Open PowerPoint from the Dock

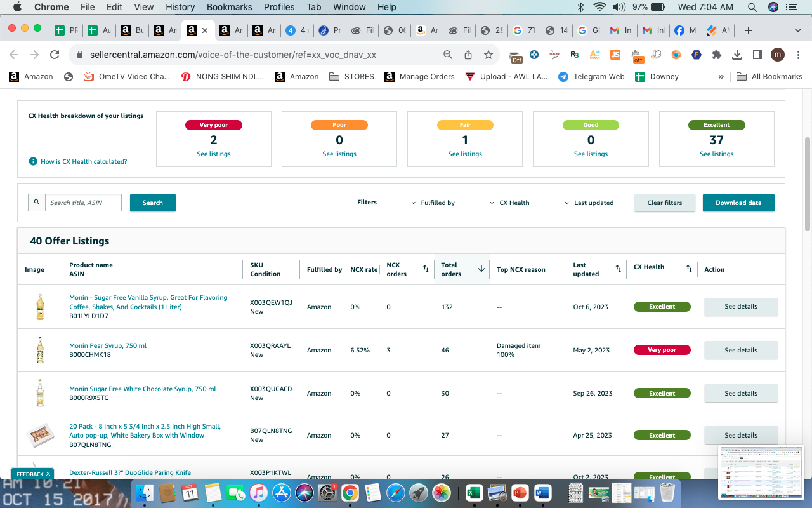tap(520, 492)
